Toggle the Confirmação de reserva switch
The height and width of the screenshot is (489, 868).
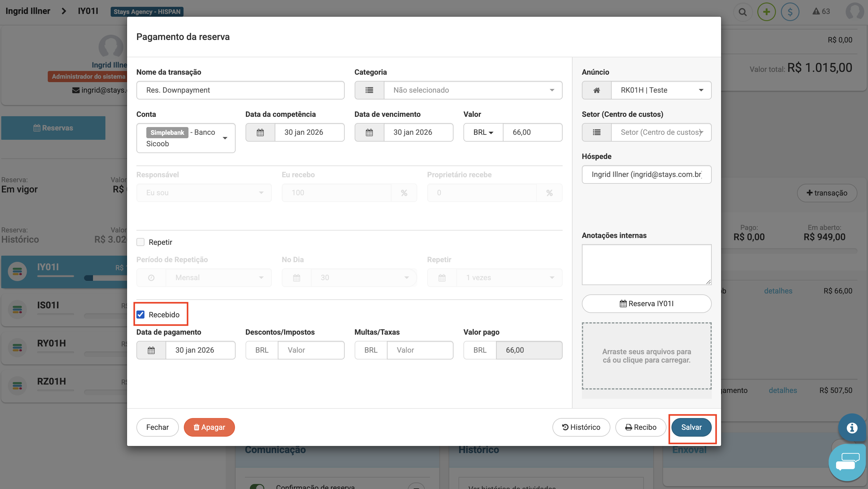point(257,486)
